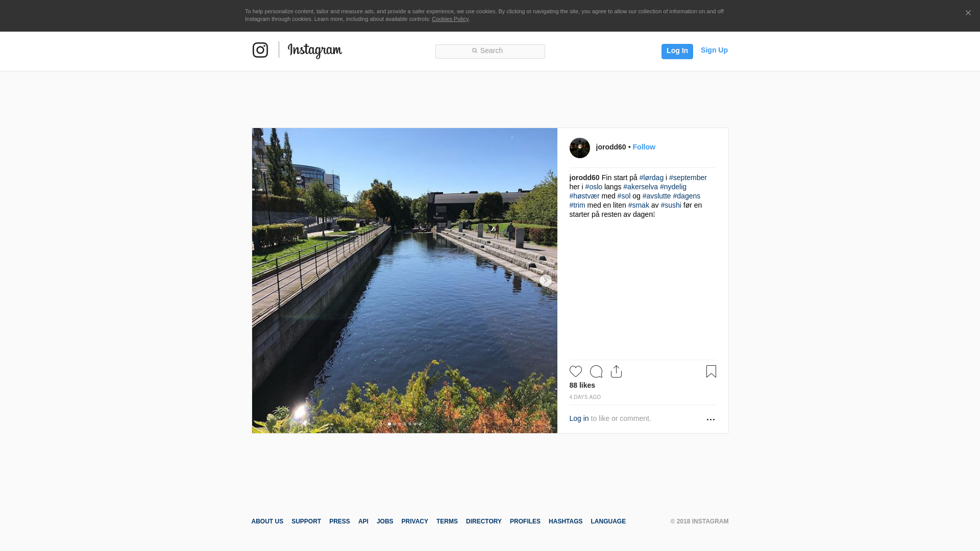Click the #sushi hashtag link
The width and height of the screenshot is (980, 551).
click(671, 205)
